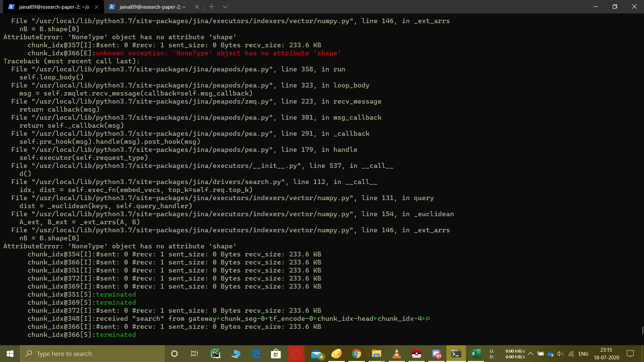Select the first jainal09 terminal tab
644x362 pixels.
(50, 7)
